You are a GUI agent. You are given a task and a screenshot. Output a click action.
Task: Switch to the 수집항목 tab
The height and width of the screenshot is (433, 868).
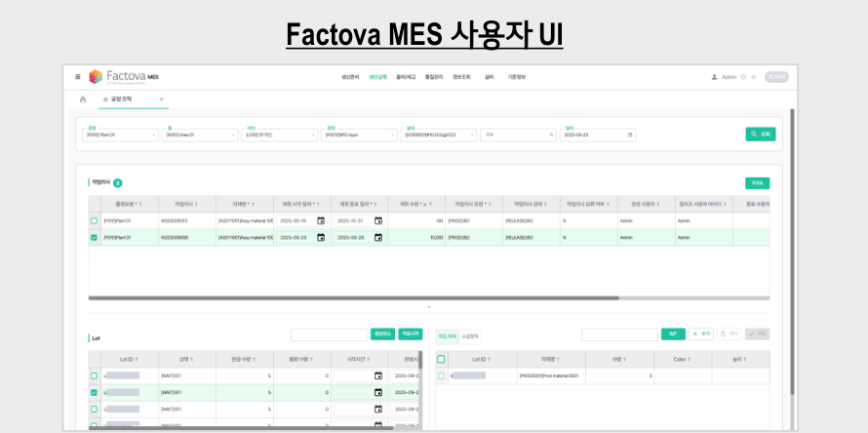tap(470, 336)
